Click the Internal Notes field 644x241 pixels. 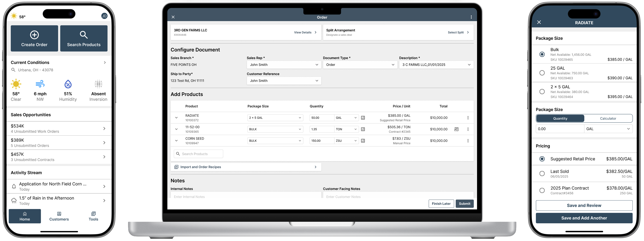[246, 195]
